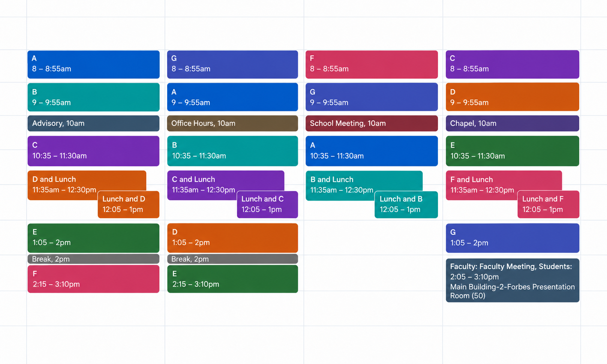The width and height of the screenshot is (607, 364).
Task: Open the D 1:05 – 2pm event
Action: [x=232, y=238]
